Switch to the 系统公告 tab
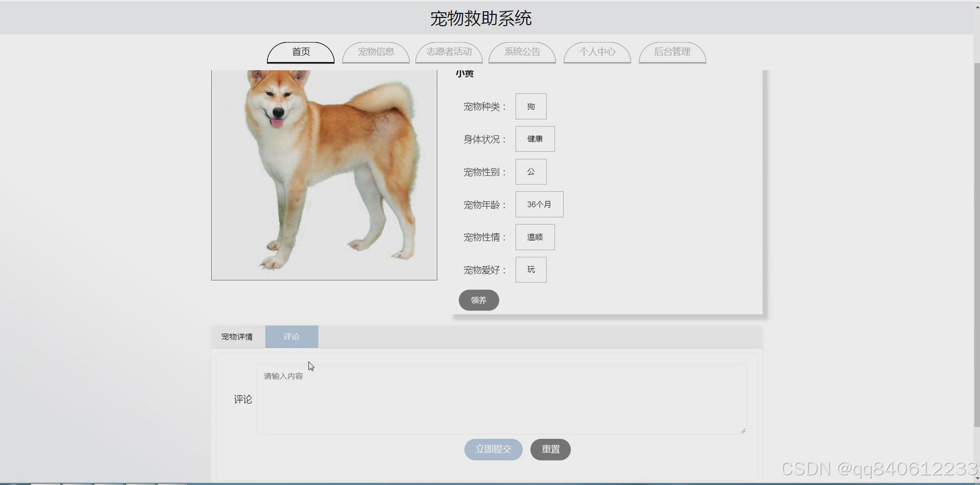 pos(522,52)
